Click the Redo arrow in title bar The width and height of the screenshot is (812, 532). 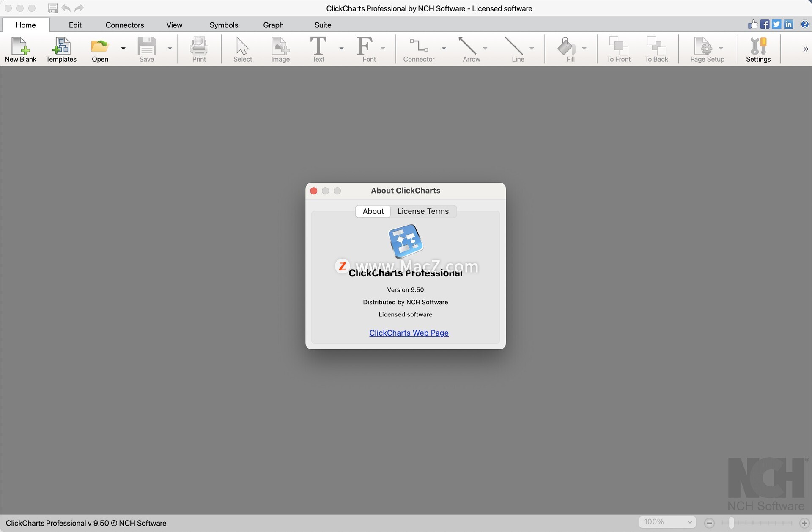click(x=79, y=8)
